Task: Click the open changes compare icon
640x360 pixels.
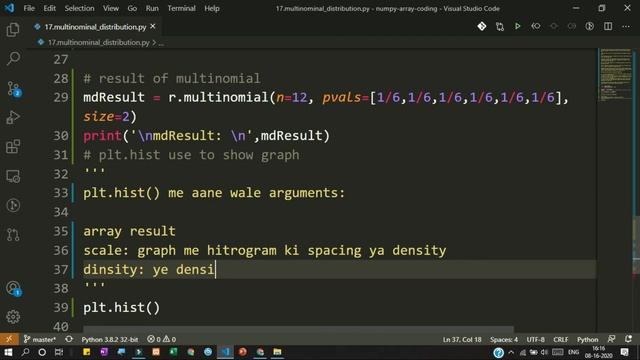Action: pyautogui.click(x=500, y=27)
